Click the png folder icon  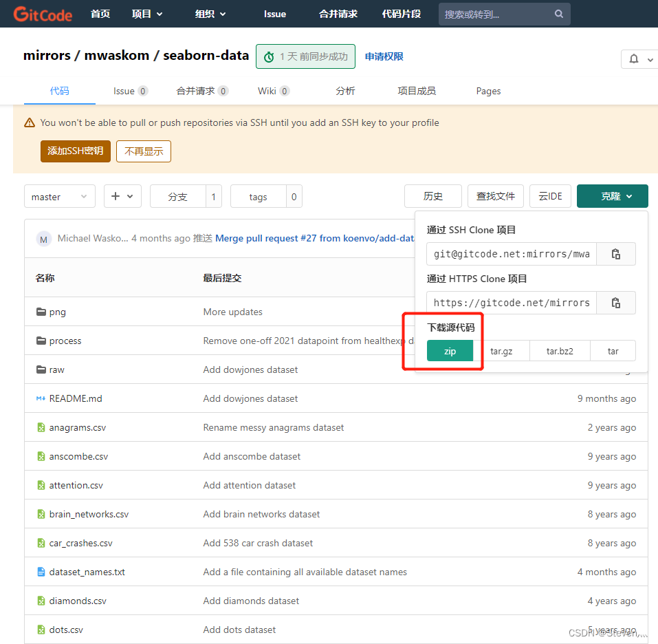(x=41, y=312)
